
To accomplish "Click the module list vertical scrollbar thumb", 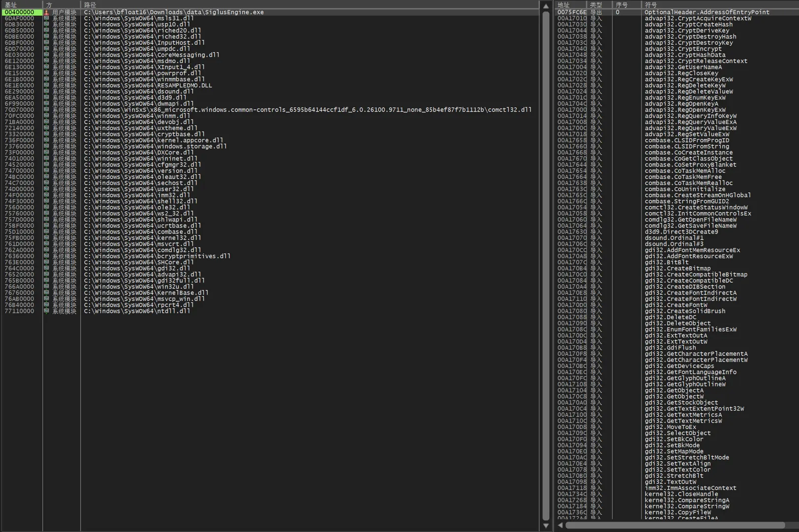I will coord(546,266).
